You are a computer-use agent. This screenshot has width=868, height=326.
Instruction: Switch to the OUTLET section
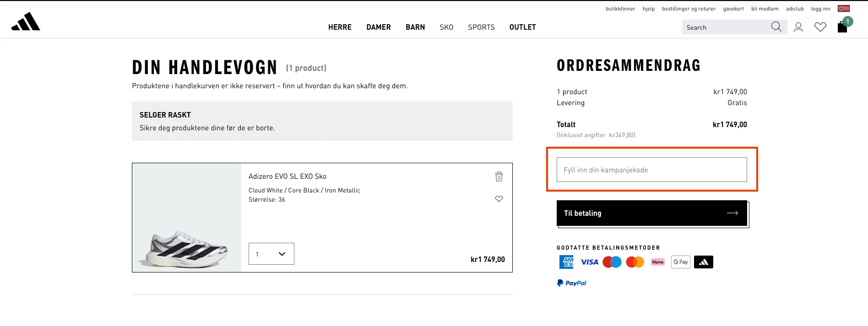point(522,27)
